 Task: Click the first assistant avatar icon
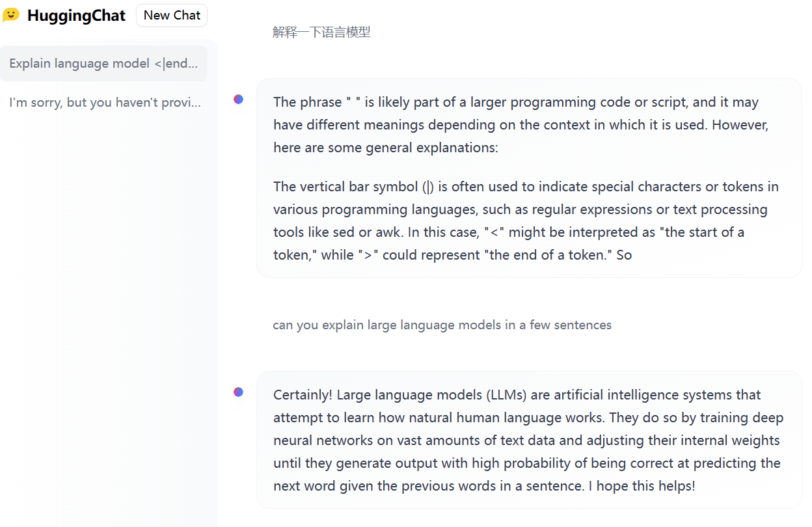[x=239, y=99]
